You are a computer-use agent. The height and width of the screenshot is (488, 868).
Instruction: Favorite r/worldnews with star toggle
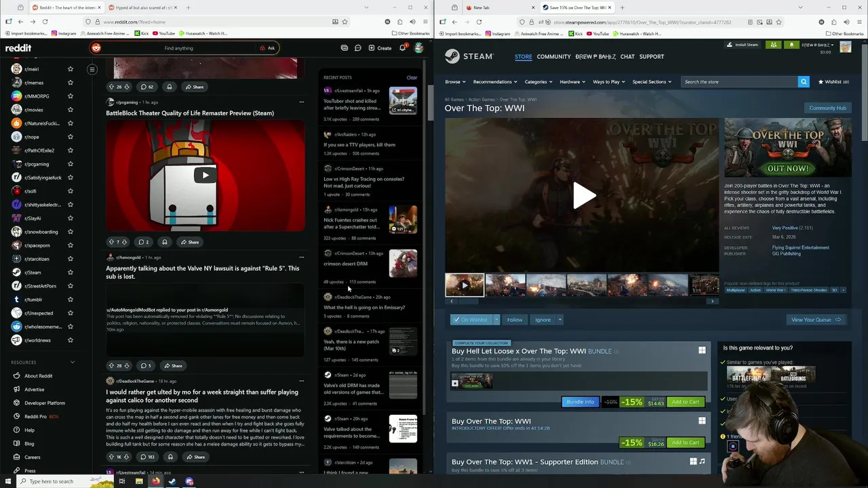pos(71,340)
